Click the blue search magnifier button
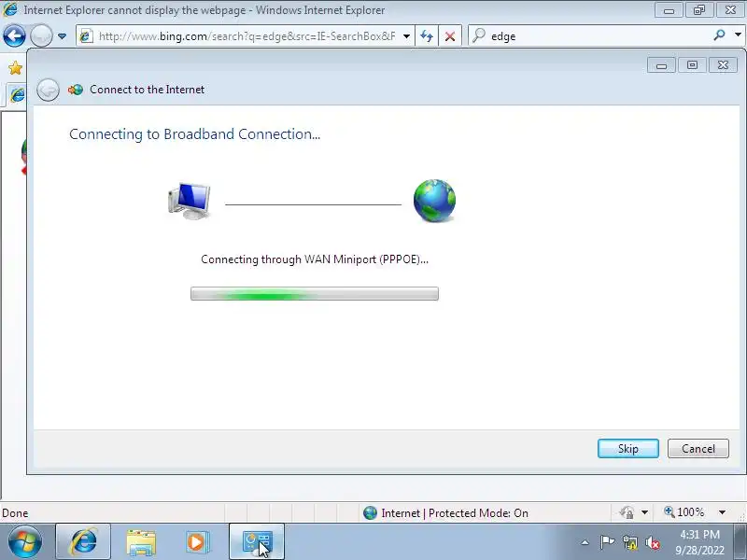 [x=719, y=35]
